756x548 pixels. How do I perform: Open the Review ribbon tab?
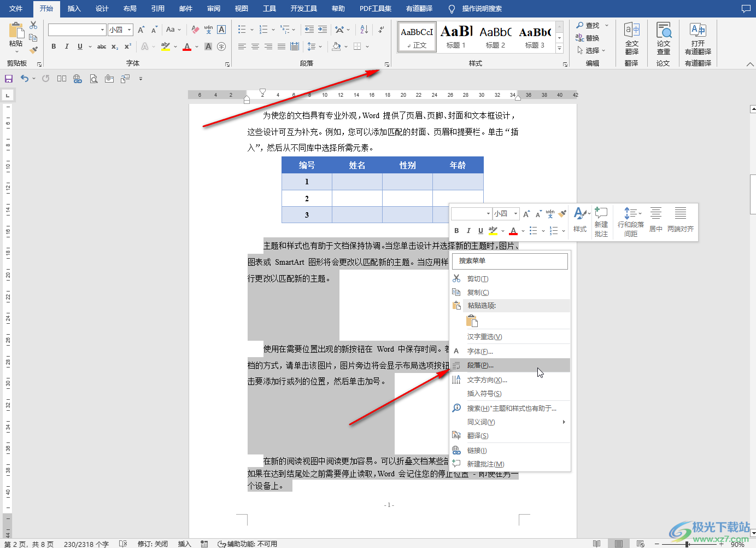tap(214, 8)
